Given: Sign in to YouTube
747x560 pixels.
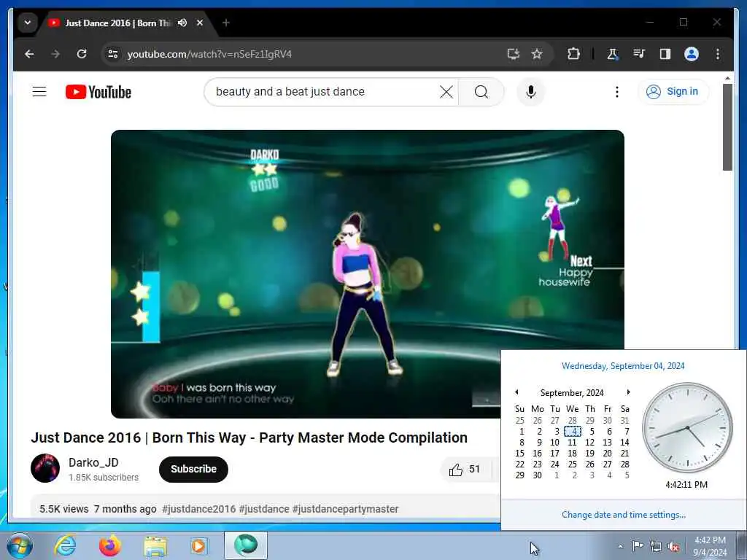Looking at the screenshot, I should pos(672,91).
